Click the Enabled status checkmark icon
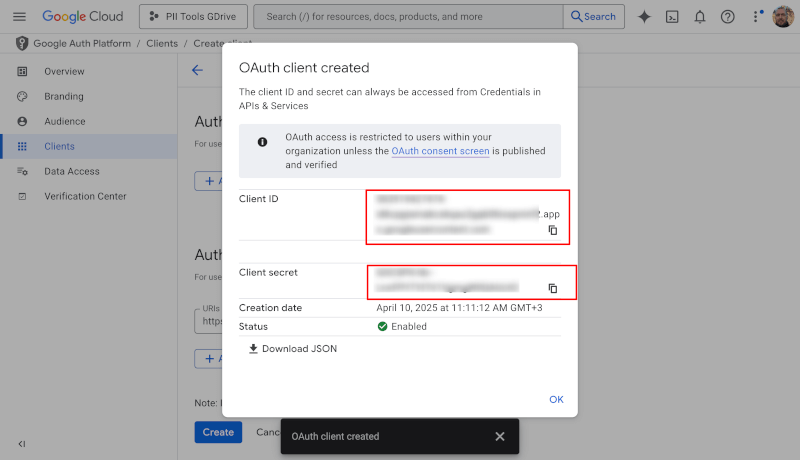Screen dimensions: 800x460 382,326
